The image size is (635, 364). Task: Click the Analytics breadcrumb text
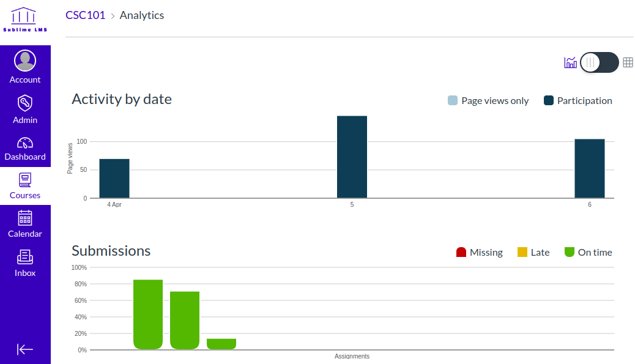(x=142, y=15)
